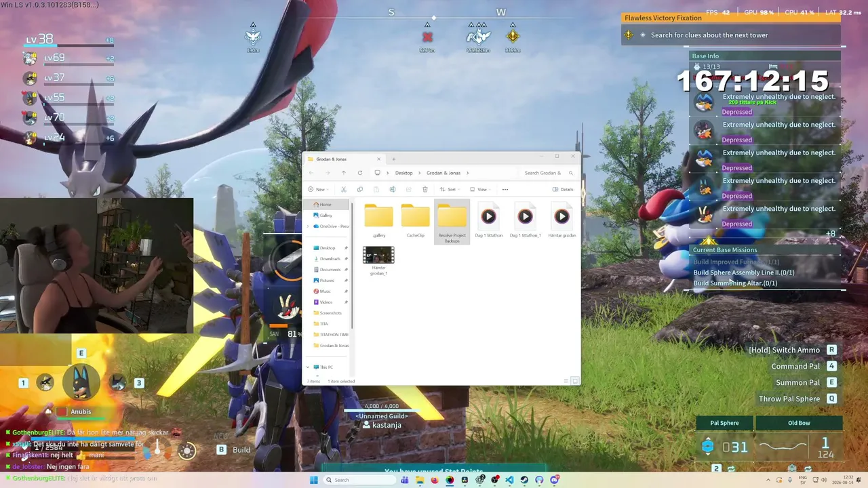Click the Copy icon in Explorer toolbar

[360, 190]
